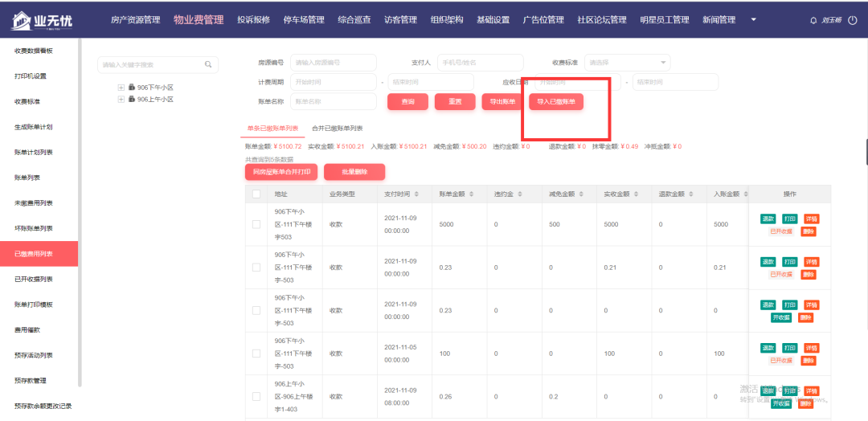The image size is (868, 421).
Task: Open 账单计划列表 in sidebar
Action: pyautogui.click(x=34, y=152)
